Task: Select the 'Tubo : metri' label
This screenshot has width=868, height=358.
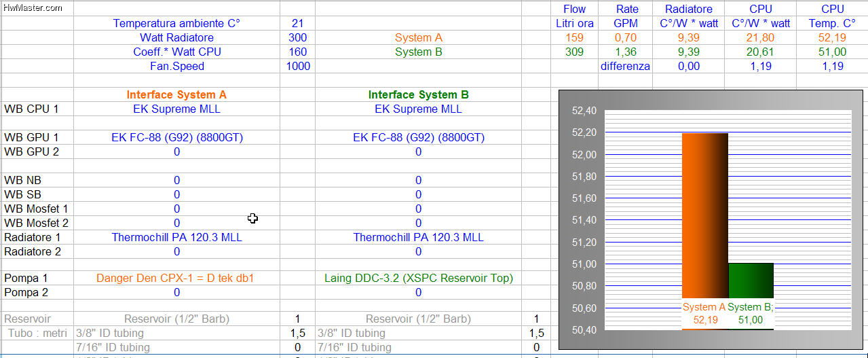Action: point(37,333)
